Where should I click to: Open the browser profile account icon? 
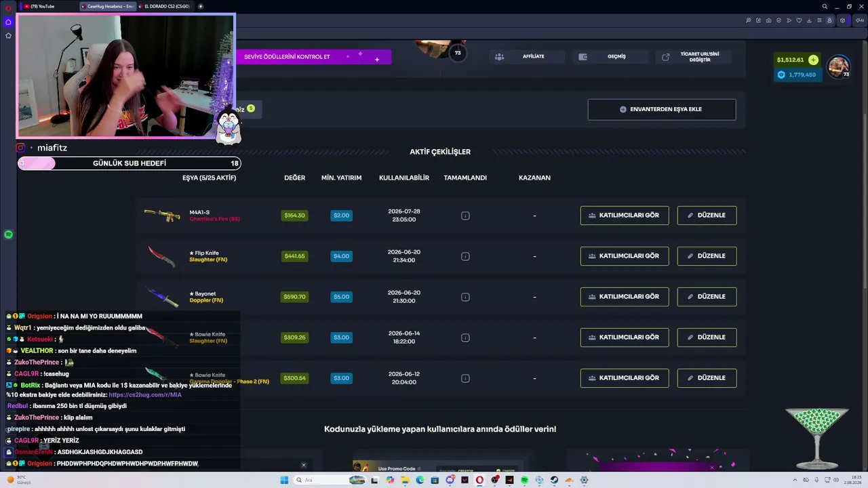tap(829, 20)
